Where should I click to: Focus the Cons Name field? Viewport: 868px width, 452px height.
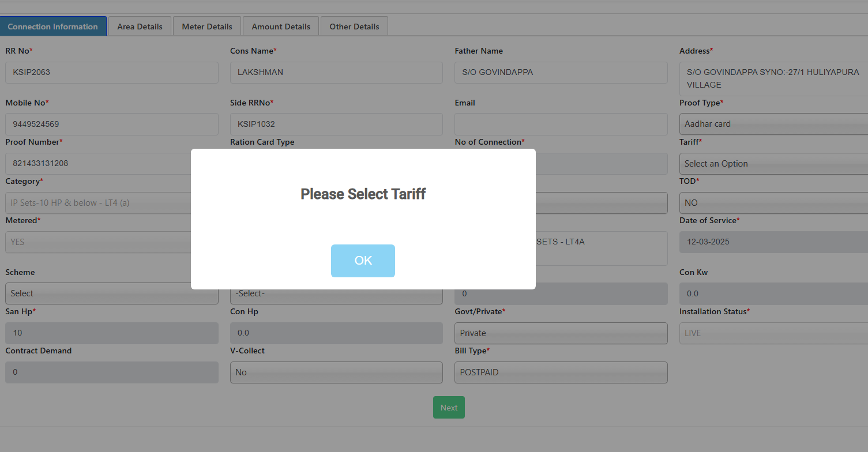336,73
